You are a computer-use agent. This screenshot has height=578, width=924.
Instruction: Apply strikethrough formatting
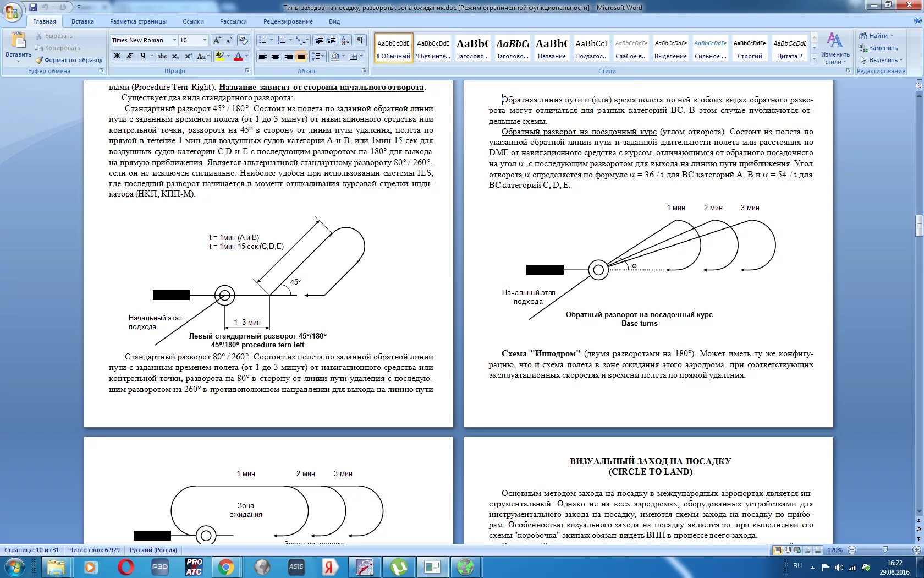pyautogui.click(x=162, y=56)
